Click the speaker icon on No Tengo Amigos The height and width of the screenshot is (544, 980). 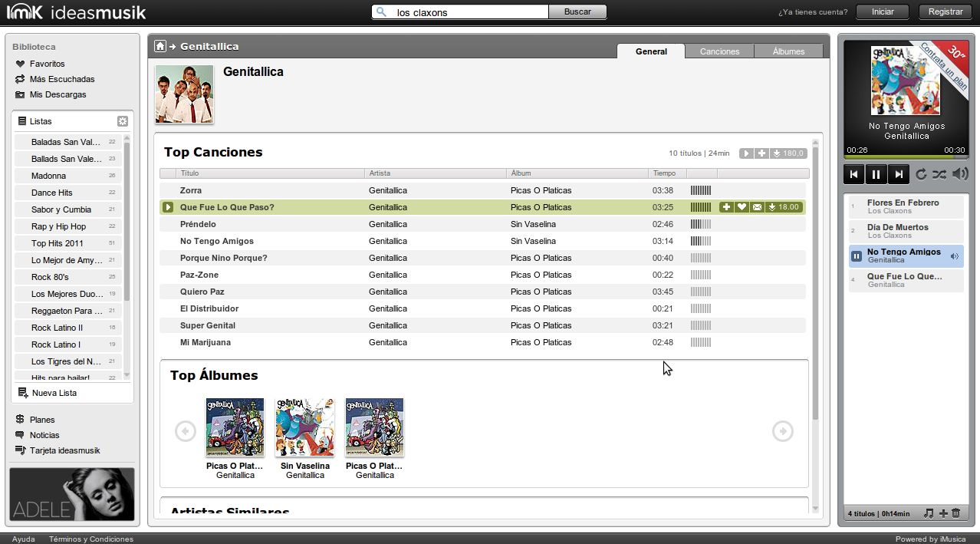coord(955,256)
